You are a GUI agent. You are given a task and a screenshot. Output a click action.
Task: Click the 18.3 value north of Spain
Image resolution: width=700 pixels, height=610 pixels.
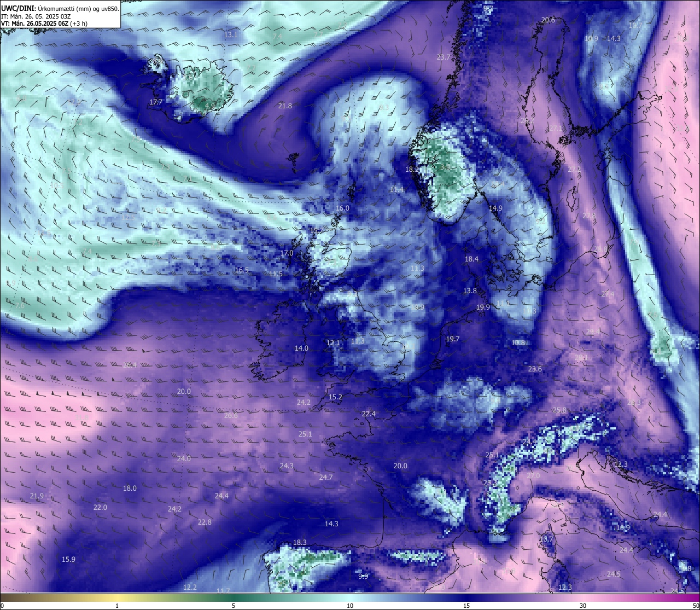[300, 543]
